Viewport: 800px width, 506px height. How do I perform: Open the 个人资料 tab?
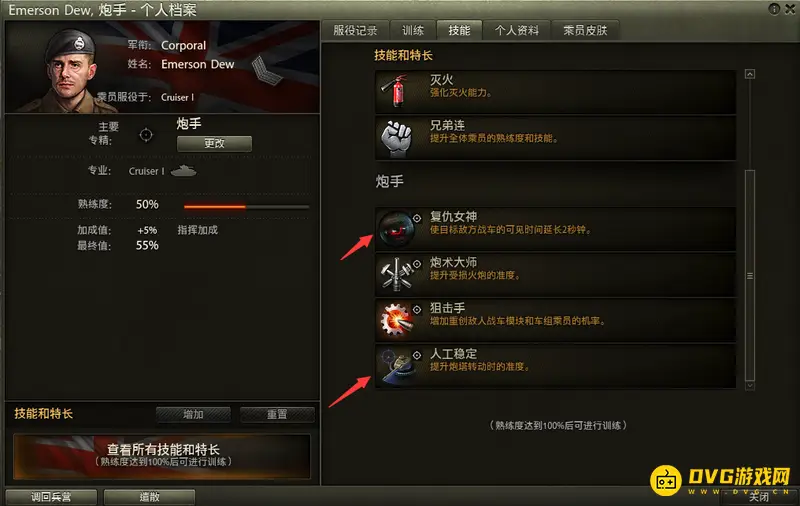[x=516, y=31]
